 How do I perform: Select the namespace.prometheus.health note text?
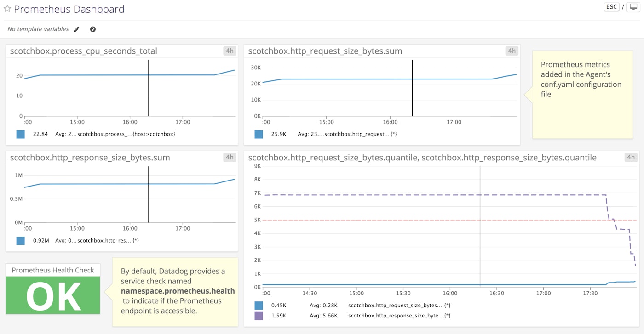click(178, 291)
